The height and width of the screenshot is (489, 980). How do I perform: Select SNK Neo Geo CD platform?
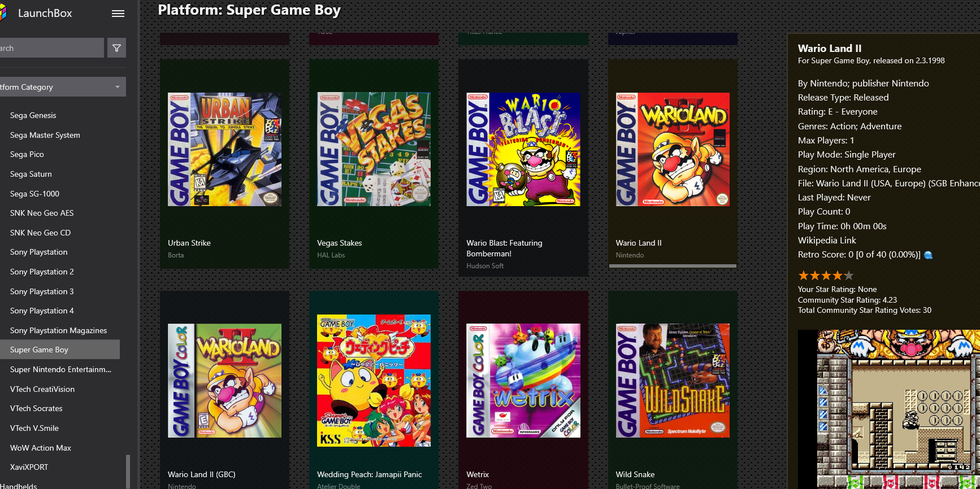[40, 233]
